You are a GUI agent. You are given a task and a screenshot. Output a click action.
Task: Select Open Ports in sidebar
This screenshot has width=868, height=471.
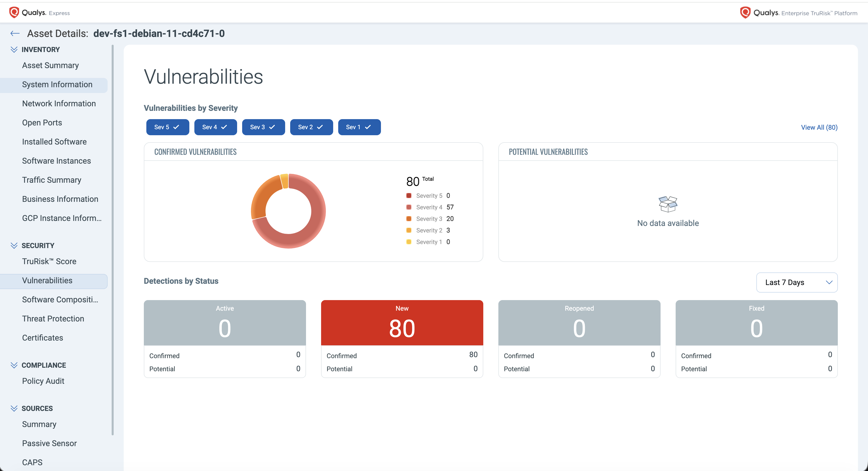42,123
